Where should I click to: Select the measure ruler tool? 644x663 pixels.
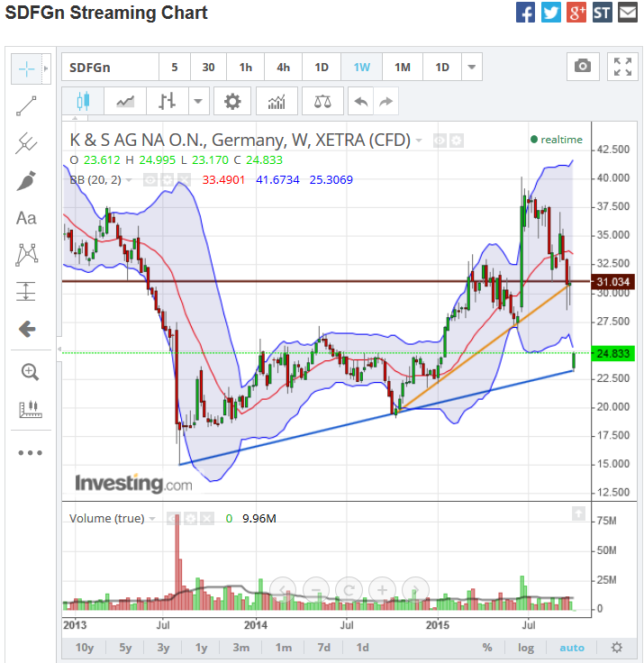click(x=31, y=409)
